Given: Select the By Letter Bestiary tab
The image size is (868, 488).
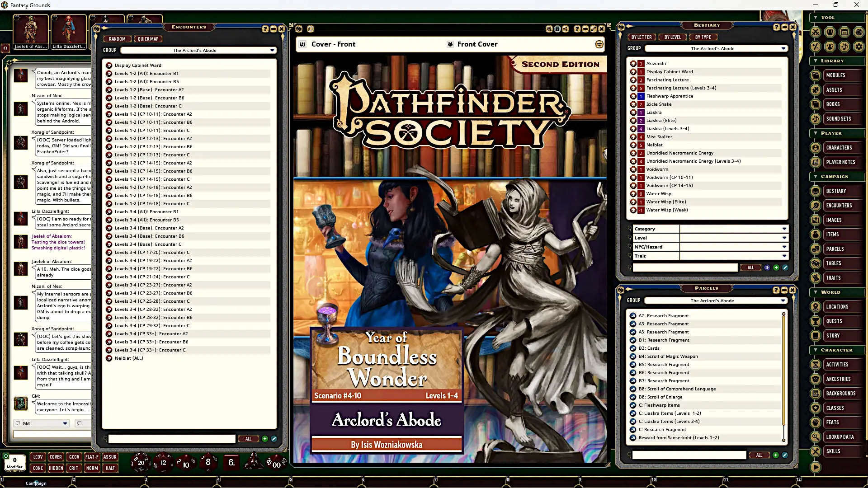Looking at the screenshot, I should click(642, 37).
